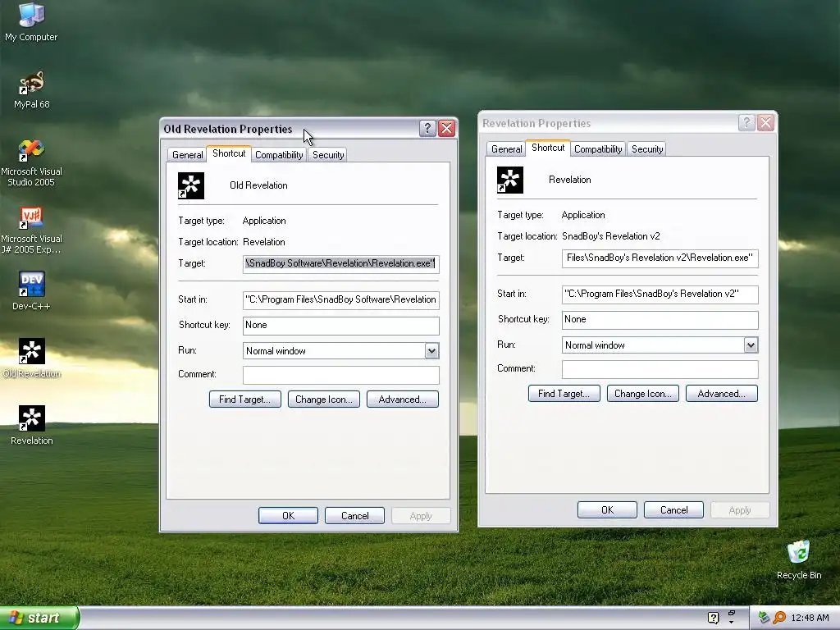Viewport: 840px width, 630px height.
Task: Click the help button in Revelation Properties
Action: (x=746, y=123)
